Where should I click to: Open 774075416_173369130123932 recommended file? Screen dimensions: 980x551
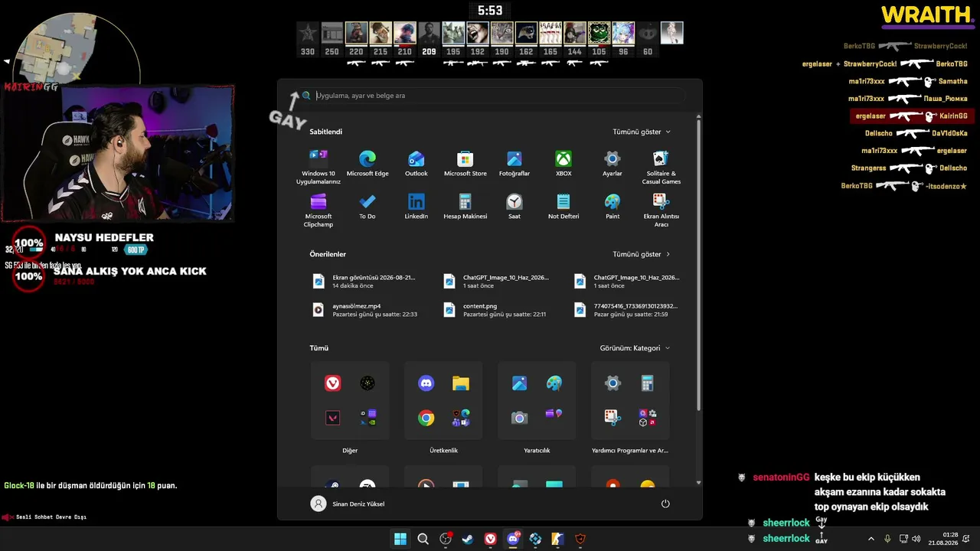pos(627,310)
